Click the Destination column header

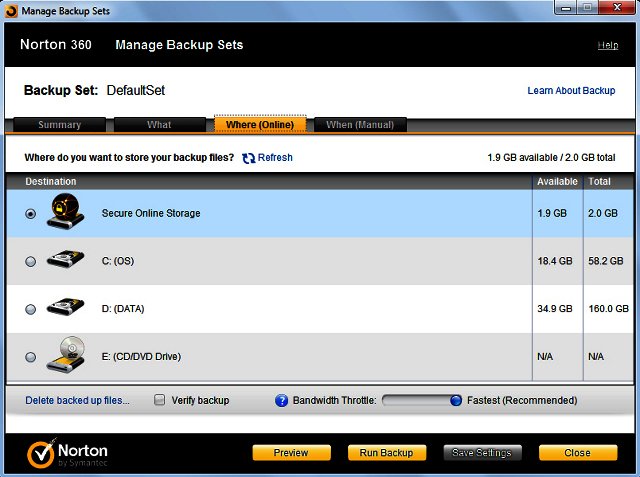(51, 182)
